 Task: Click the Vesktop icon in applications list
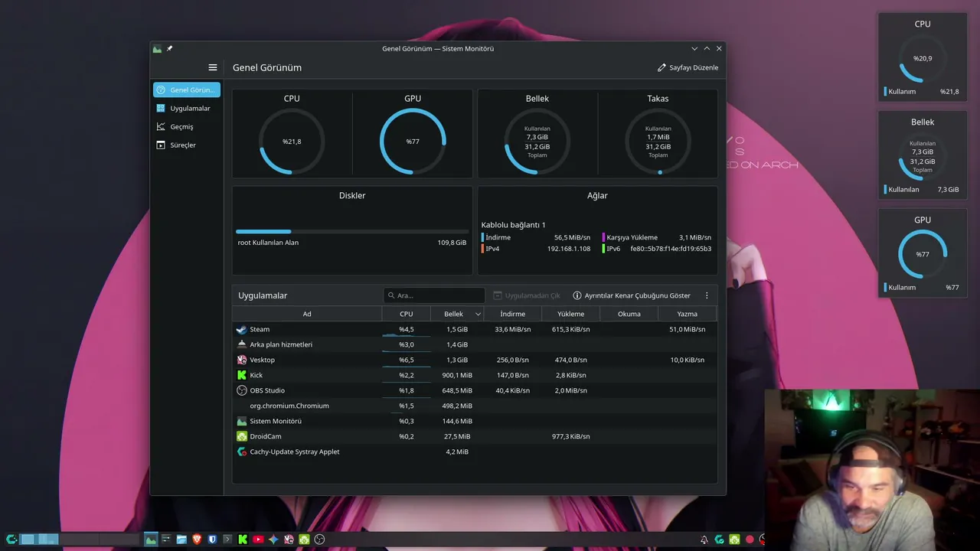(x=242, y=360)
